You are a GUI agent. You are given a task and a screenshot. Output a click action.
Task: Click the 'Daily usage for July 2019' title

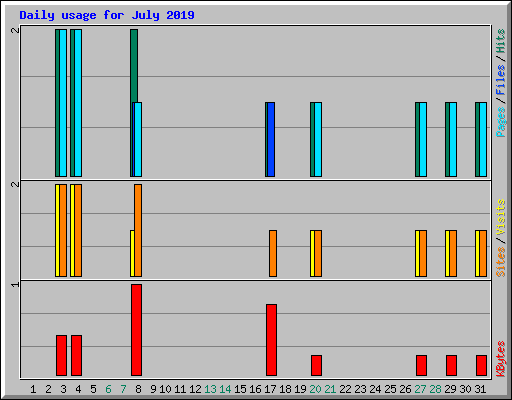tap(107, 15)
